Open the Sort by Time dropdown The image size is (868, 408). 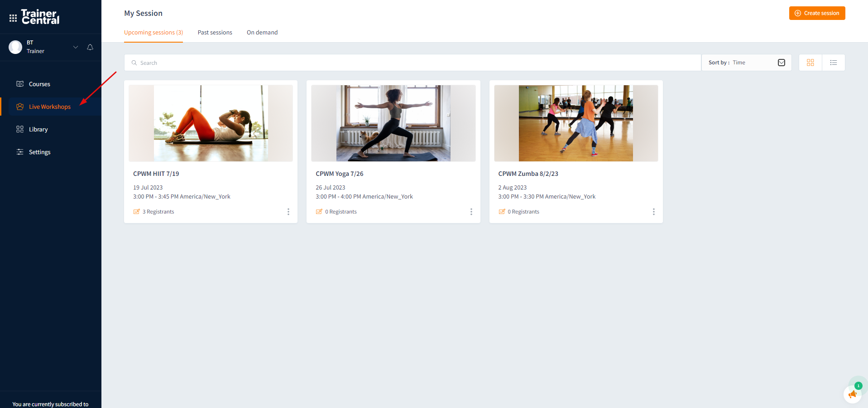[x=746, y=63]
